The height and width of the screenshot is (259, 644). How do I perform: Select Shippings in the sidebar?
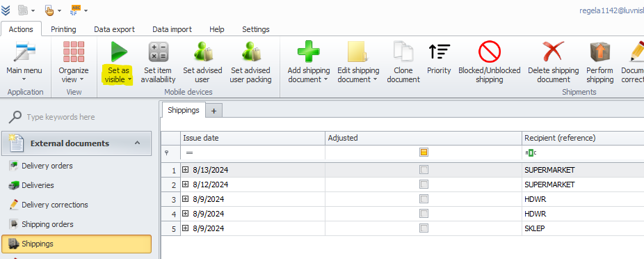click(x=77, y=244)
